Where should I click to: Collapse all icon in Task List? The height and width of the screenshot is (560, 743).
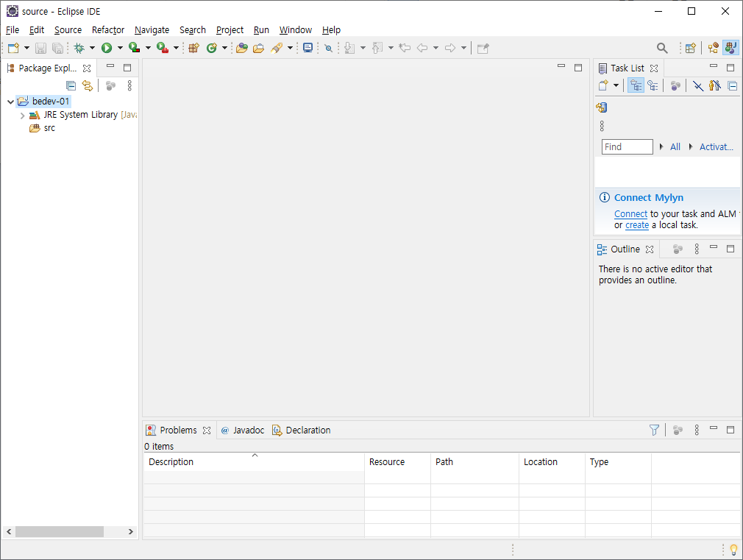pos(732,86)
